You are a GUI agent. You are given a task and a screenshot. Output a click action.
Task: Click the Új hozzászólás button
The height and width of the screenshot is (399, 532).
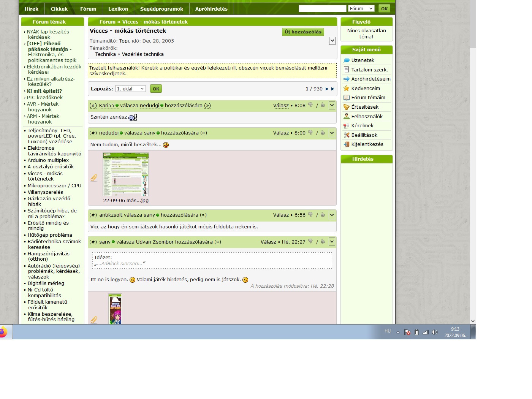pos(303,32)
